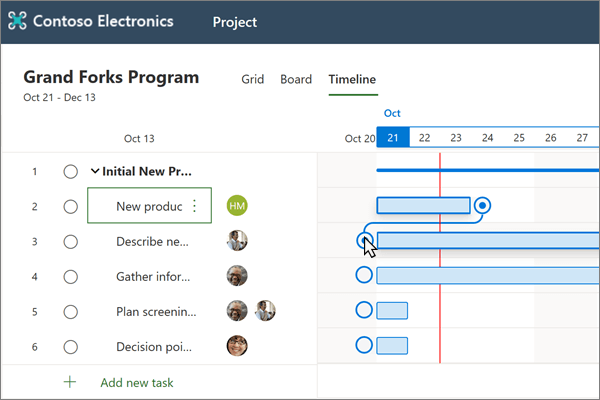Open the Project app title link
600x400 pixels.
point(235,22)
